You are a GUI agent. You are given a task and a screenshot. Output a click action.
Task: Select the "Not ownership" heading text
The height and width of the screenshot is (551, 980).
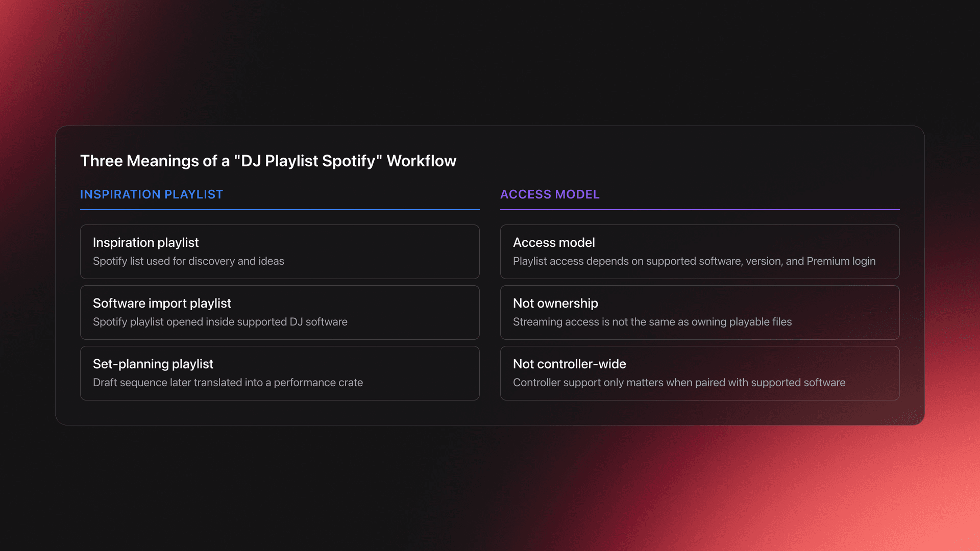coord(555,303)
